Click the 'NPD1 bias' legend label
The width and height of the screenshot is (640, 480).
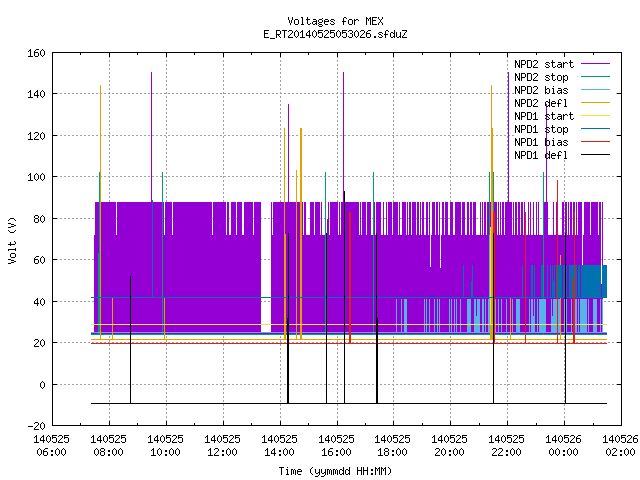coord(541,142)
